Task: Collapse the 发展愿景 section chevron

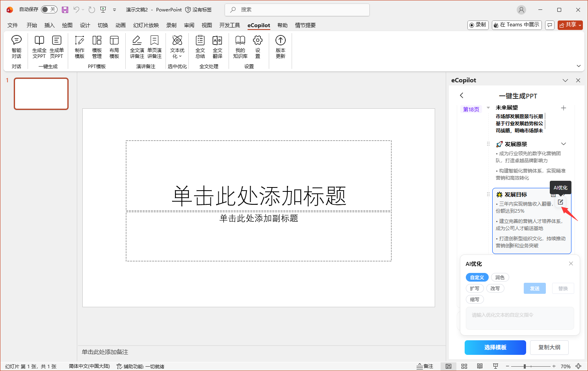Action: click(564, 144)
